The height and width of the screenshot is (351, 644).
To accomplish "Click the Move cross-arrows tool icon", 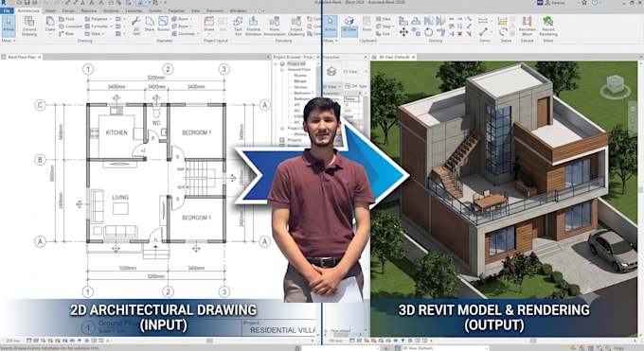I will click(x=403, y=31).
